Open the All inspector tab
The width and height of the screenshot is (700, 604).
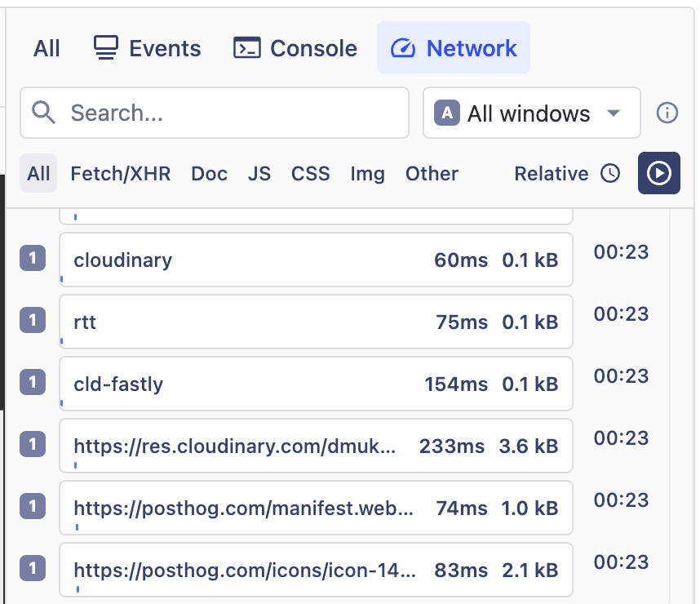pos(47,48)
